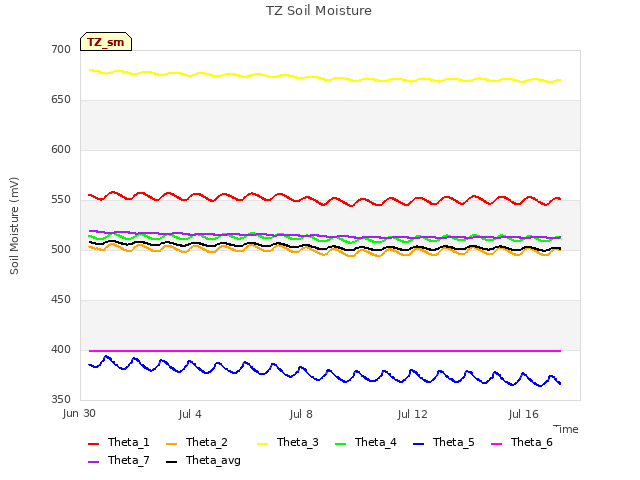Click the TZ_sm chart label tag
This screenshot has width=640, height=480.
(106, 42)
